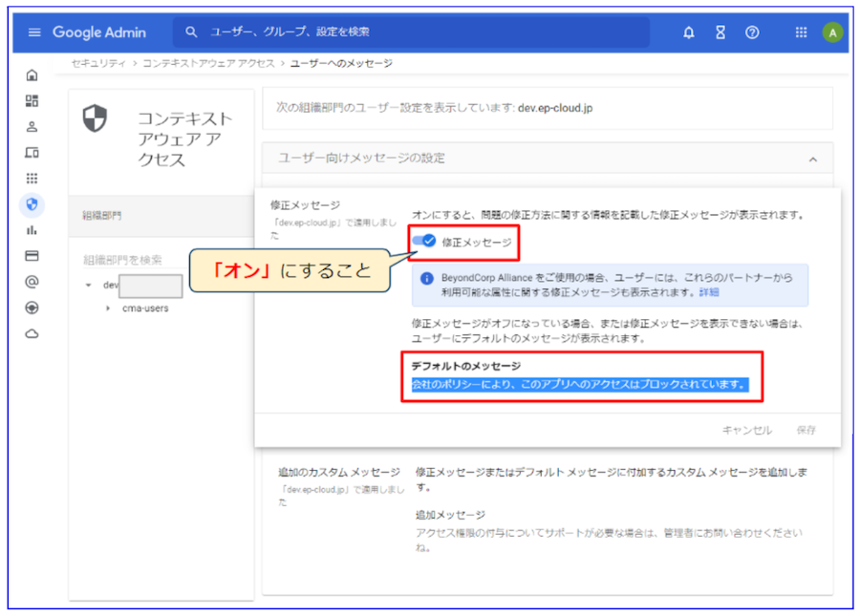This screenshot has height=616, width=860.
Task: Open the Devices sidebar icon
Action: (32, 153)
